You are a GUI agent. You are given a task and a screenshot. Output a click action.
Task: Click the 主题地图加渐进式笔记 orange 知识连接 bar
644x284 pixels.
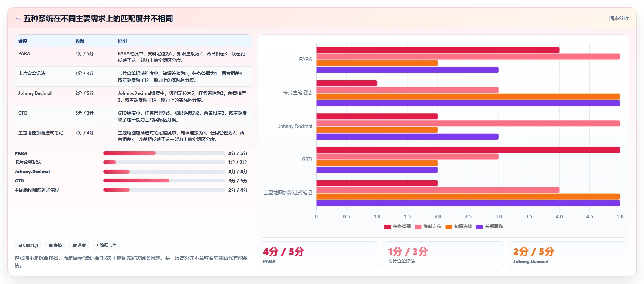[x=468, y=197]
